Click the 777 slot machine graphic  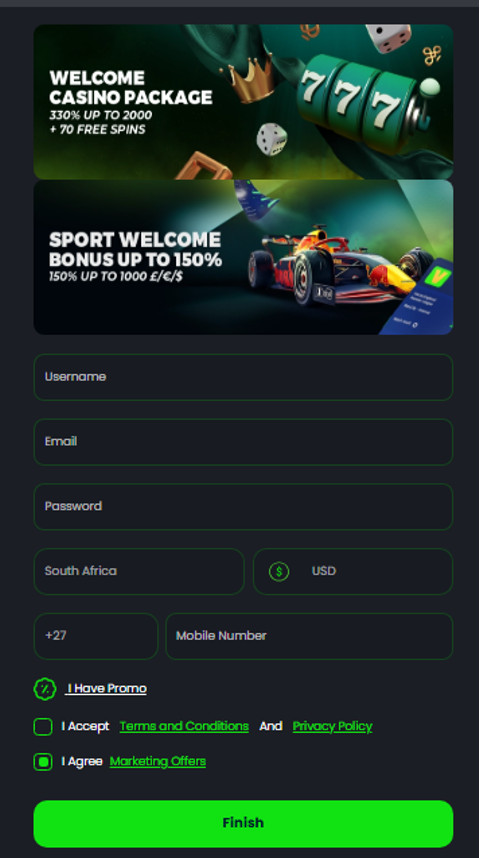tap(367, 104)
